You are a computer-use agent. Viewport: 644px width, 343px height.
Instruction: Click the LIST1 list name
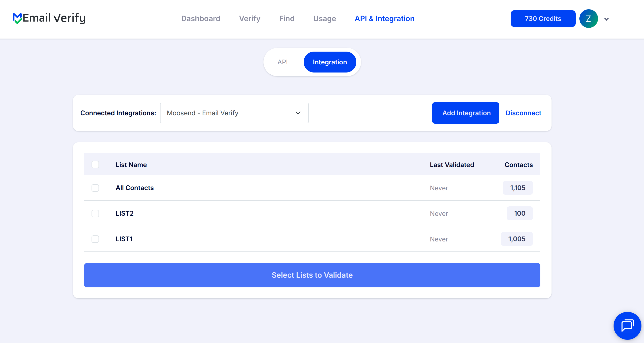[x=124, y=239]
